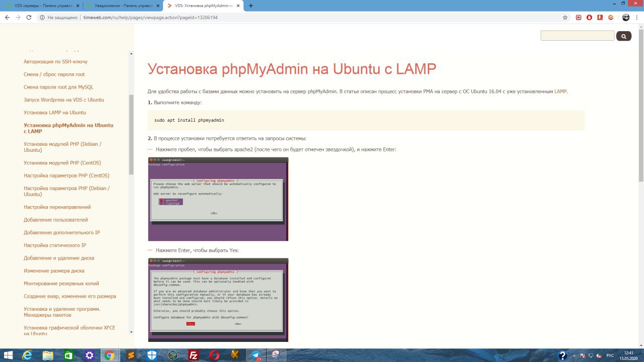Viewport: 644px width, 362px height.
Task: Click the Opera-style red circle extension icon
Action: pos(589,17)
